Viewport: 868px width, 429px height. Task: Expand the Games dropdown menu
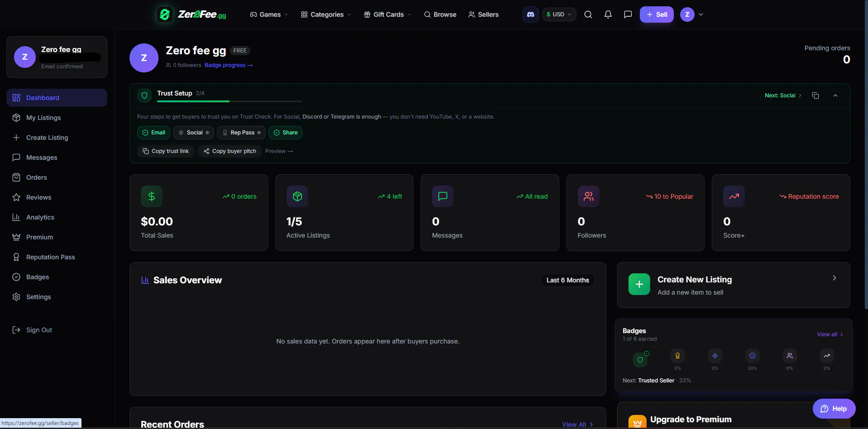[x=269, y=14]
